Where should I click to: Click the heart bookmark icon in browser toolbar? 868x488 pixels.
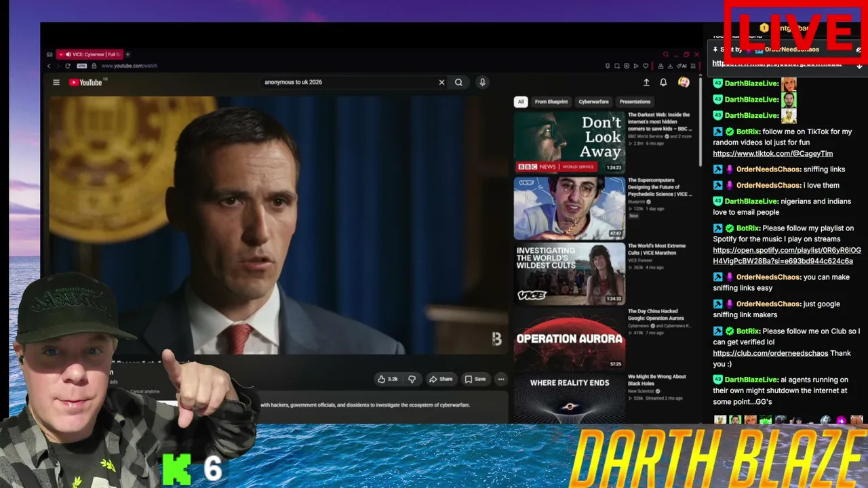tap(645, 66)
